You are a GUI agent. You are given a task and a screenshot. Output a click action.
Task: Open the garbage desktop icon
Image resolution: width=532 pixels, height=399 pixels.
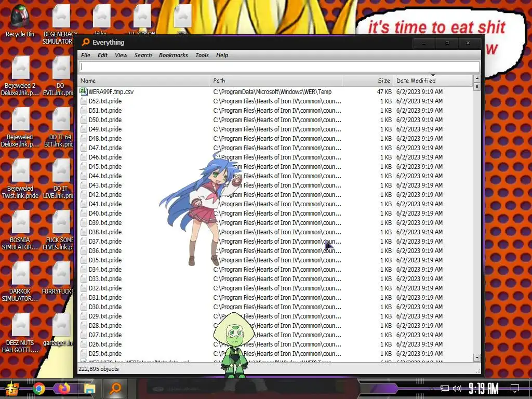click(60, 330)
